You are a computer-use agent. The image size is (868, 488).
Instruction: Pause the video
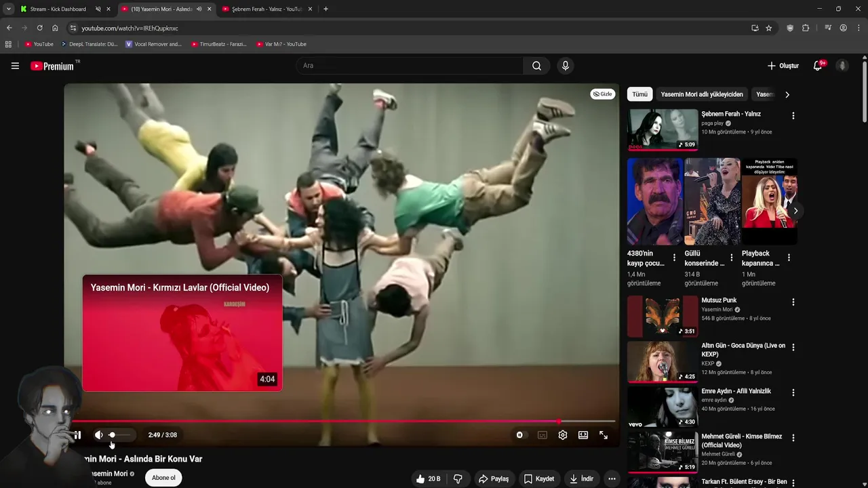tap(77, 435)
